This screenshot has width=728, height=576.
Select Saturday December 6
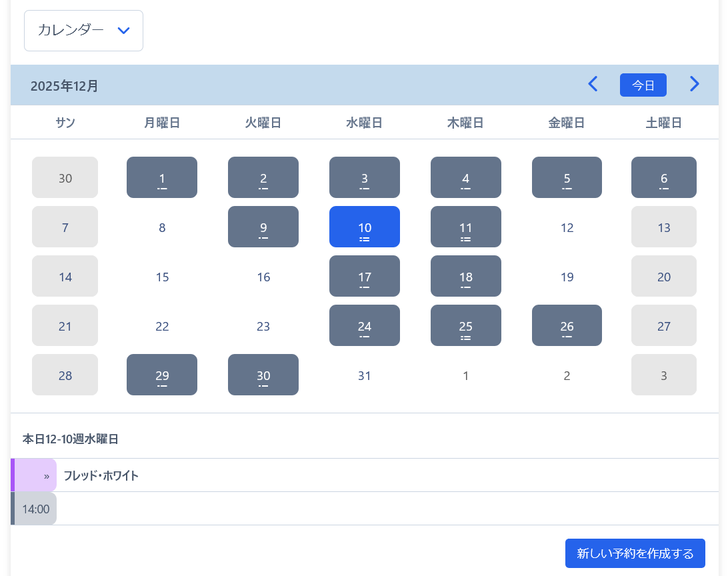663,177
